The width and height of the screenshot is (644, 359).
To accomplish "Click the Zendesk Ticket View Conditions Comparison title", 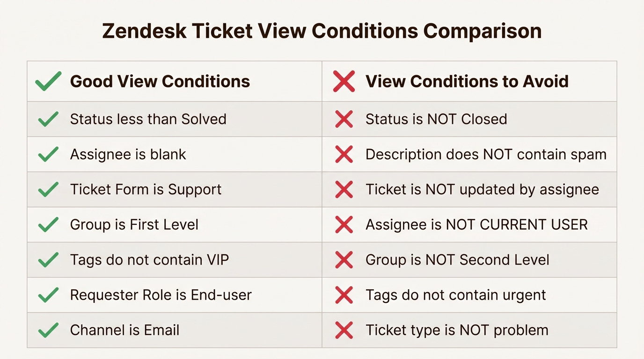I will (x=322, y=31).
